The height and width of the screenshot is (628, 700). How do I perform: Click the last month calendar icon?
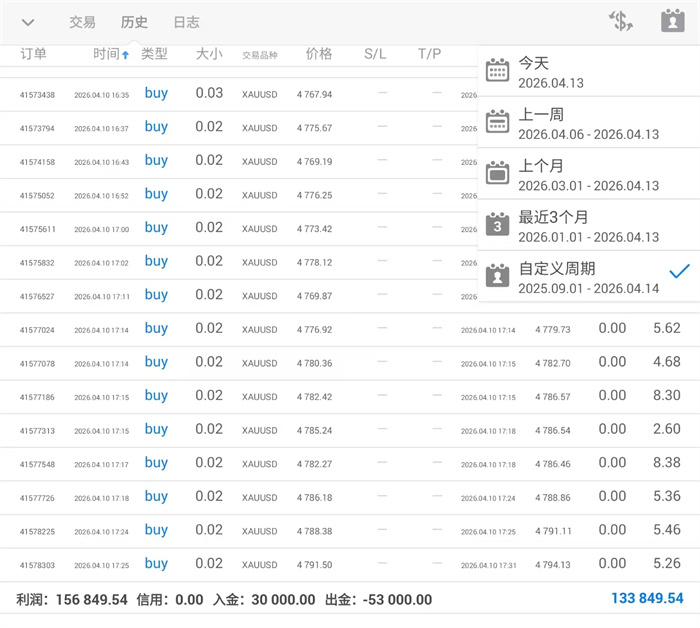coord(497,174)
